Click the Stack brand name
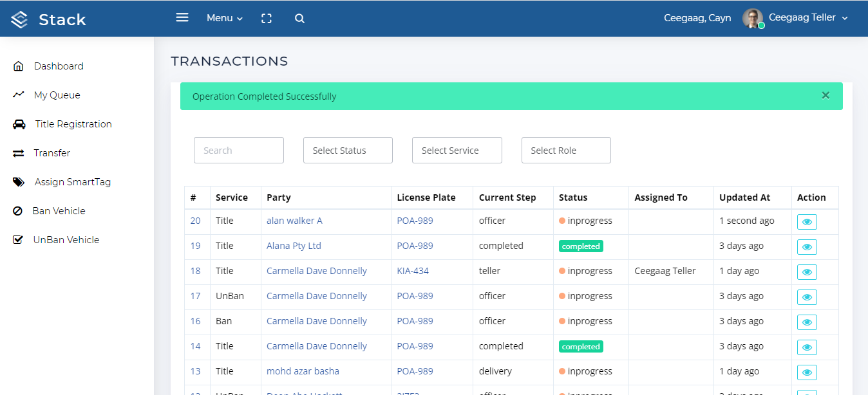The height and width of the screenshot is (395, 868). point(62,20)
